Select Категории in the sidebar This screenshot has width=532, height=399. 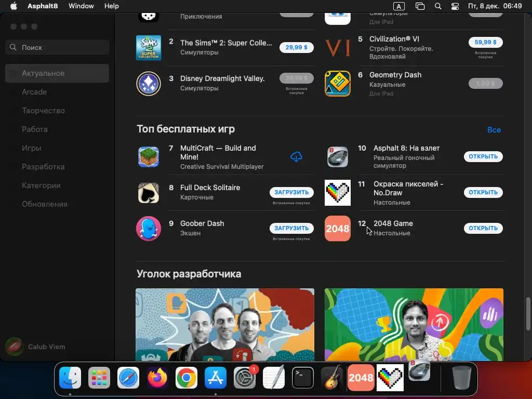pyautogui.click(x=57, y=185)
